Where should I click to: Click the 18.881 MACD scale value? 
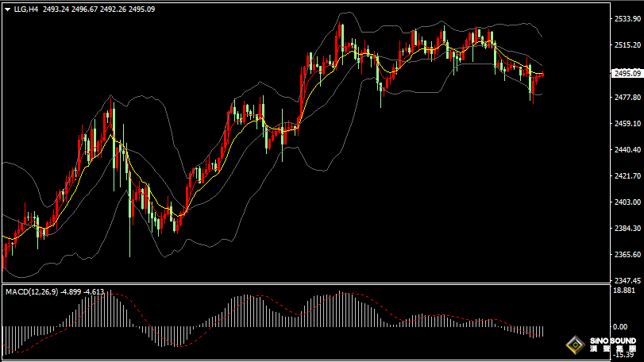point(624,291)
